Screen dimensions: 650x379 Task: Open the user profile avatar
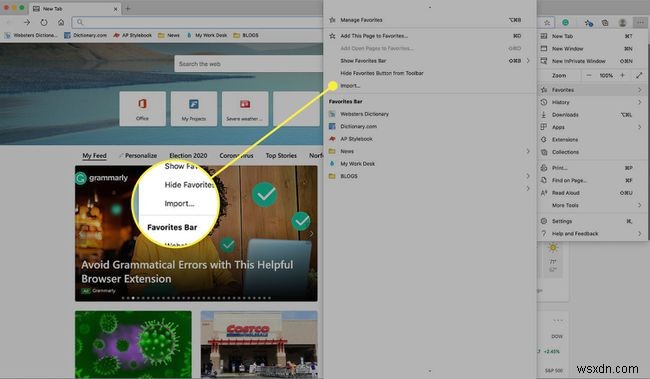click(622, 23)
